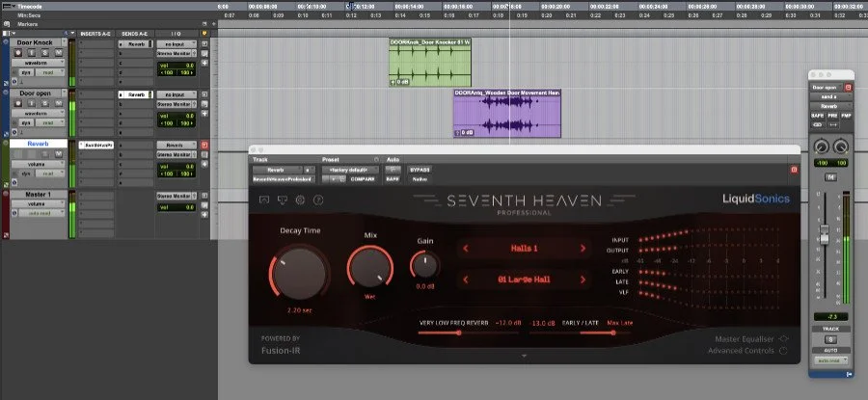Viewport: 868px width, 400px height.
Task: Click the right pan knob in send window
Action: pyautogui.click(x=840, y=147)
